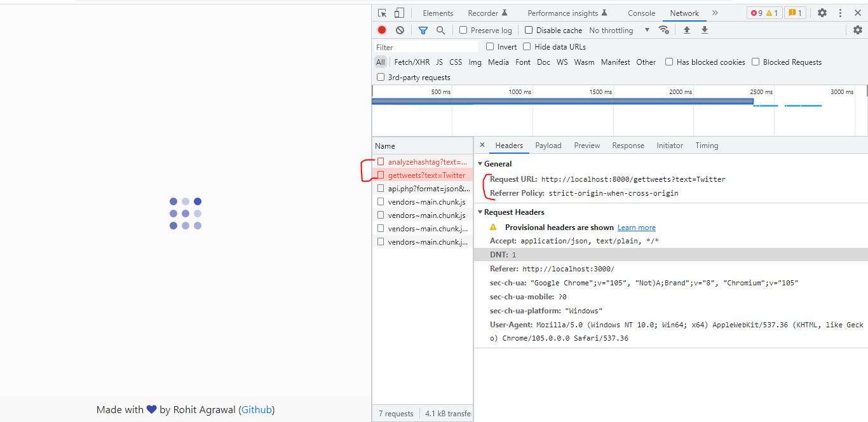Toggle Hide data URLs checkbox
This screenshot has width=868, height=422.
point(527,46)
